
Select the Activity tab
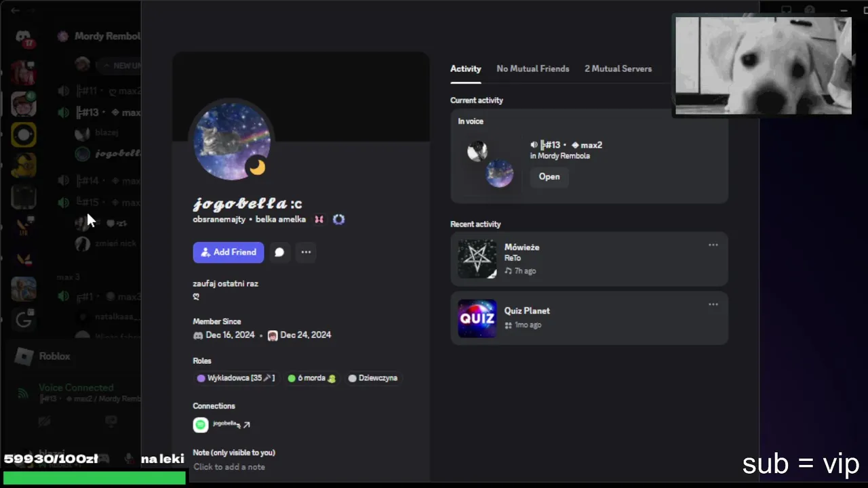click(x=466, y=68)
